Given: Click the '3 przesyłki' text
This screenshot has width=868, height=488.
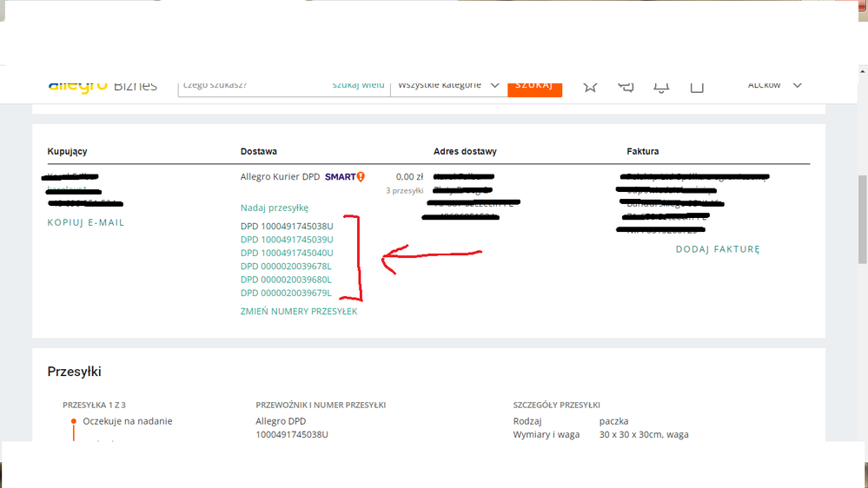Looking at the screenshot, I should [405, 190].
